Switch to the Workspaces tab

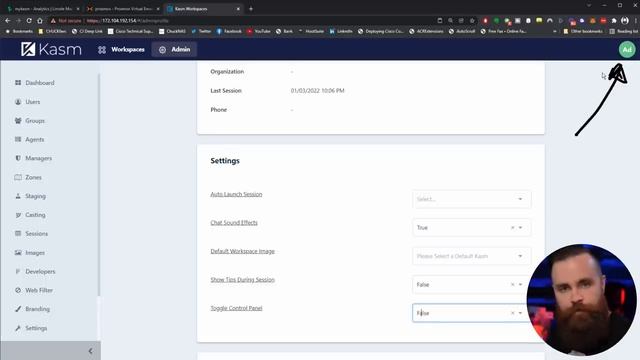121,49
